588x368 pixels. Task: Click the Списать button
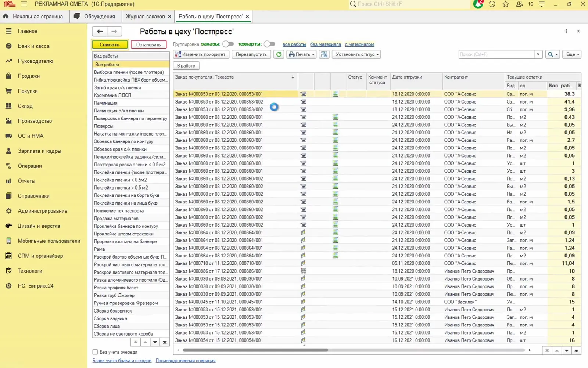point(110,44)
